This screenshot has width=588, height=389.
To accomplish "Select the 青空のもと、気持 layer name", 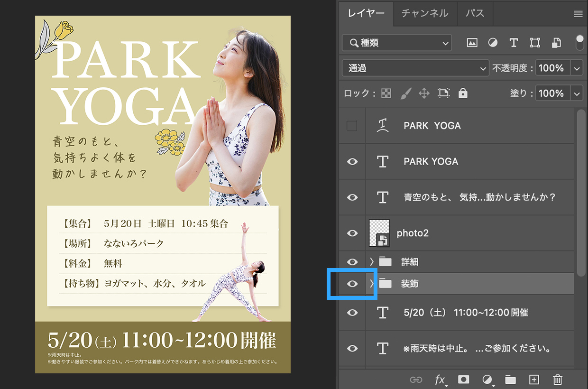I will [x=479, y=197].
